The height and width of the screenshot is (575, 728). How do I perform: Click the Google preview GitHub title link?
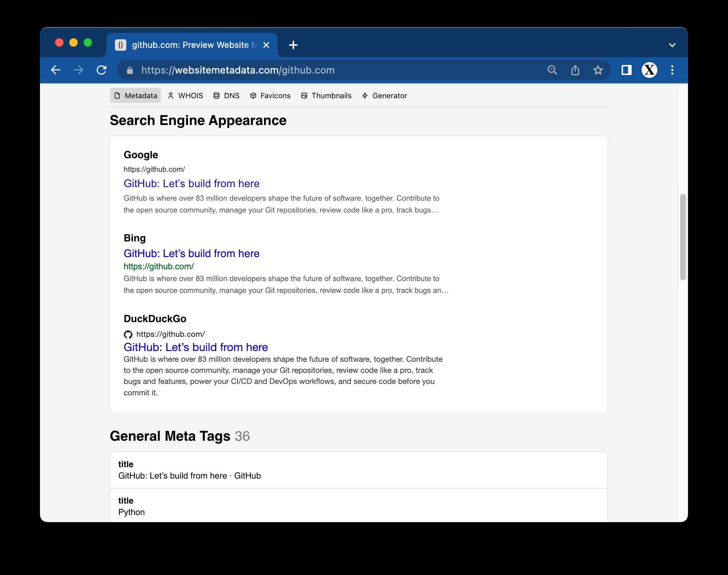[x=191, y=184]
